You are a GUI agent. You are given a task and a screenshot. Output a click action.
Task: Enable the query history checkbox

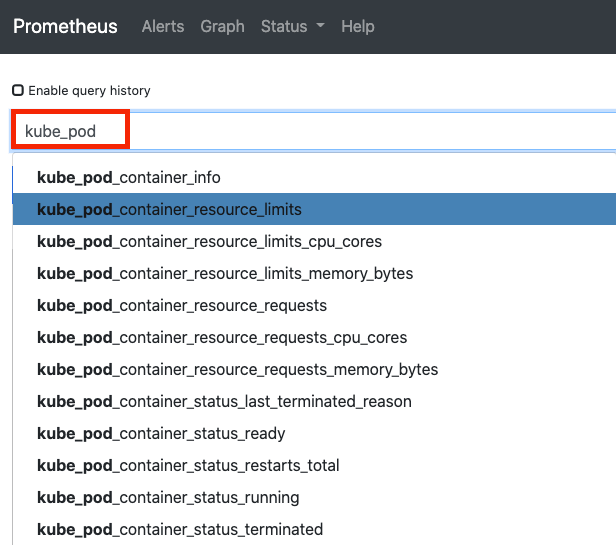tap(18, 90)
